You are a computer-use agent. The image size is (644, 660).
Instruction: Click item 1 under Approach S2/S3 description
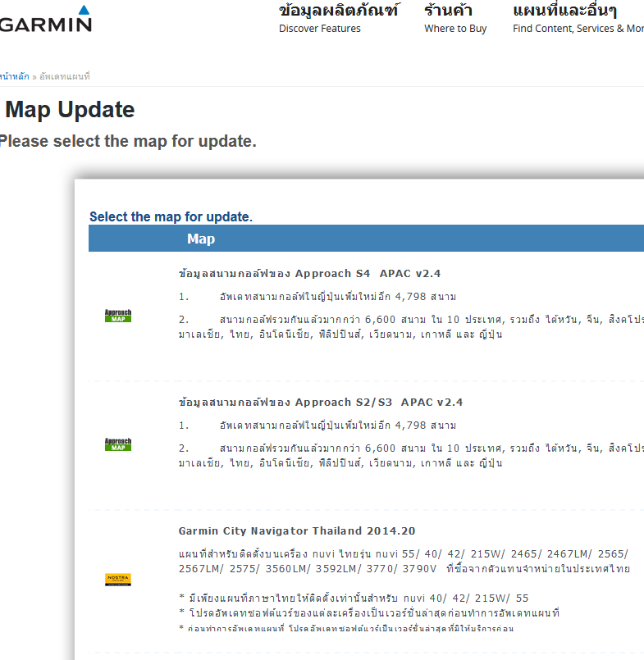[x=317, y=426]
